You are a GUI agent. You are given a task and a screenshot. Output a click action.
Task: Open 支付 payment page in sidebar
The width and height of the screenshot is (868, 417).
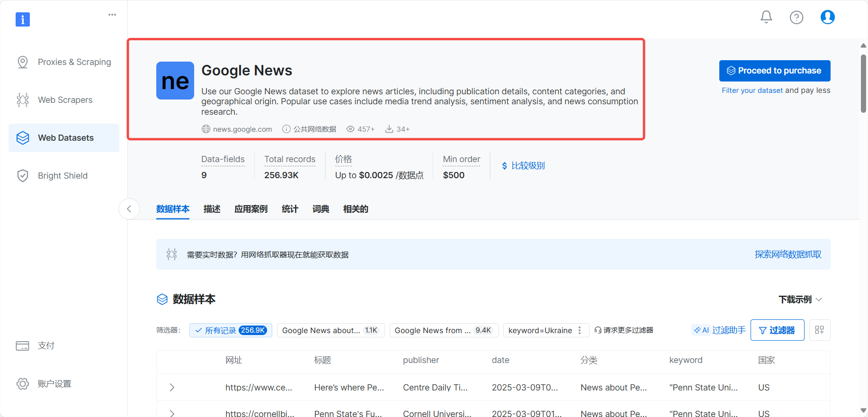click(x=64, y=346)
